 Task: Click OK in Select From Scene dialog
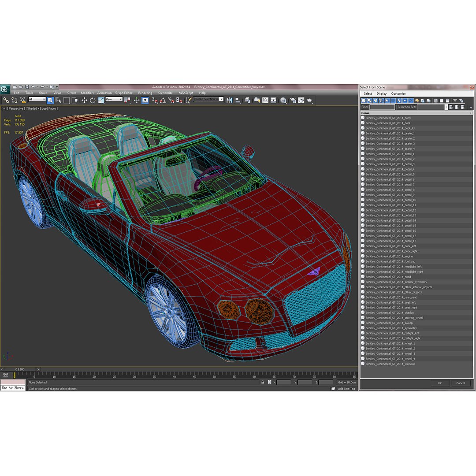[x=439, y=383]
